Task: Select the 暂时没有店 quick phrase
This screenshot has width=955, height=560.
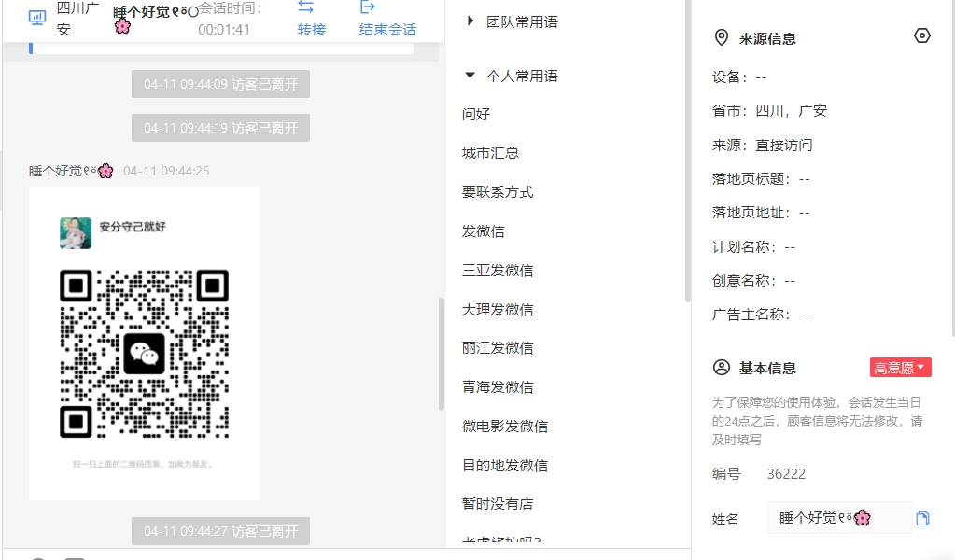Action: coord(498,503)
